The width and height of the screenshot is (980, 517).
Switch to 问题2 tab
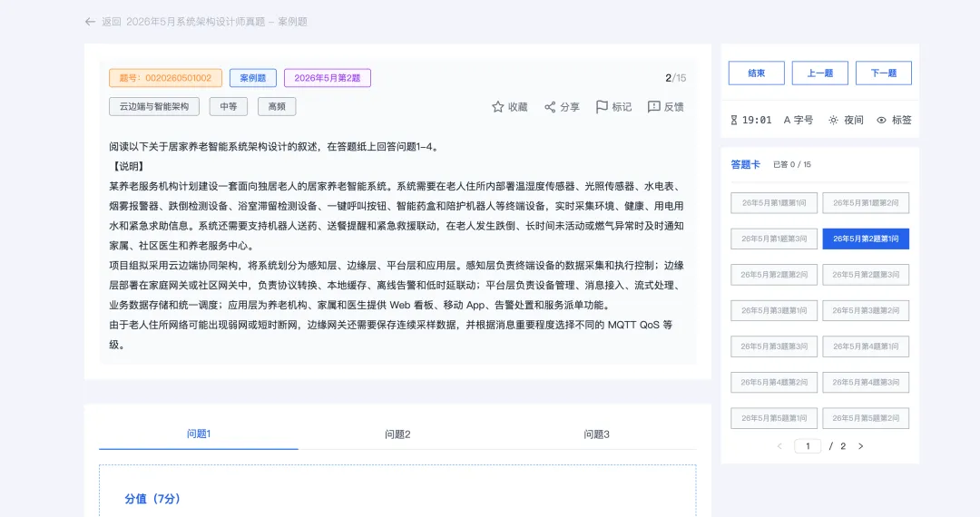[x=397, y=434]
